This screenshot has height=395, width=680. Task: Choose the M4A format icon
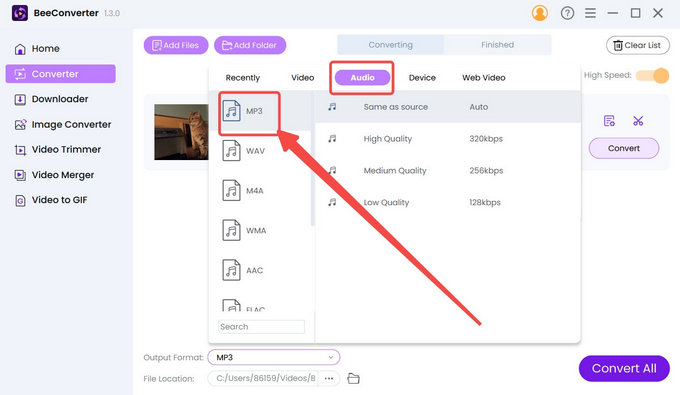point(232,190)
